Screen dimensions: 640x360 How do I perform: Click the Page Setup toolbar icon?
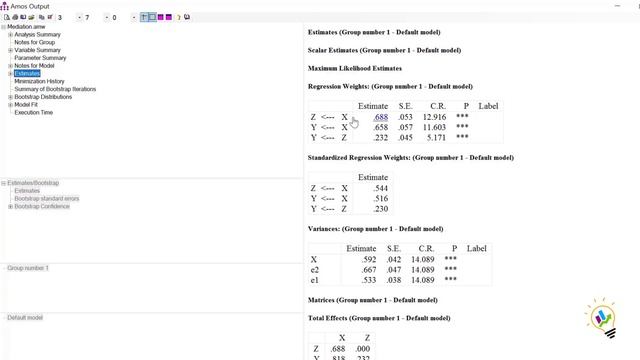tap(23, 17)
